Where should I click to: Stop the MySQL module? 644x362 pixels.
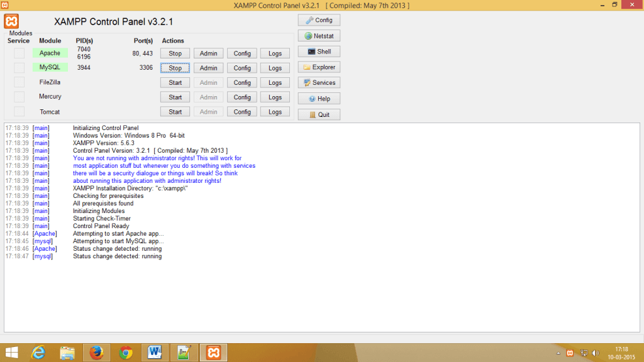tap(175, 68)
